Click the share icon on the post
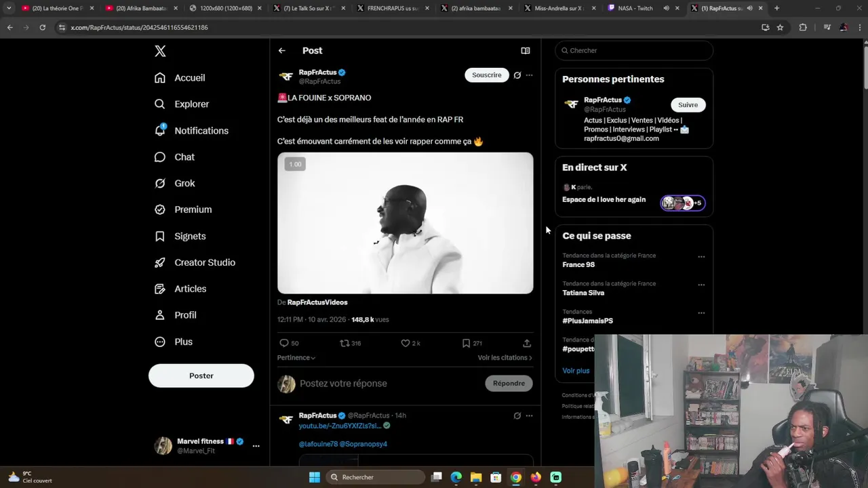Viewport: 868px width, 488px height. [x=527, y=344]
